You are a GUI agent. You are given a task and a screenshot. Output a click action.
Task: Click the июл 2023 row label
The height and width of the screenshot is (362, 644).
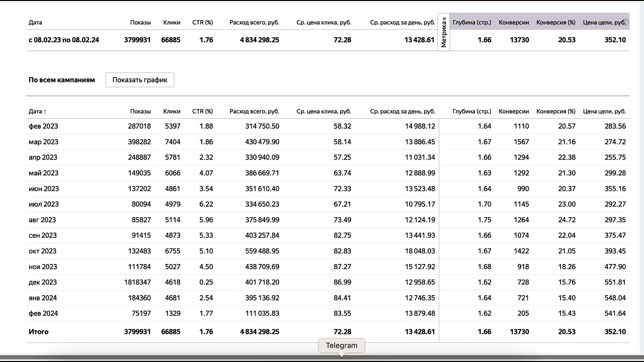point(44,204)
